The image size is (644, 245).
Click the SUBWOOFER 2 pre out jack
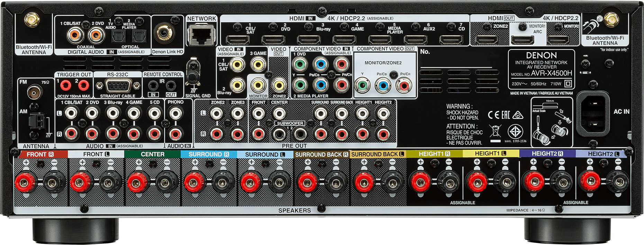300,134
